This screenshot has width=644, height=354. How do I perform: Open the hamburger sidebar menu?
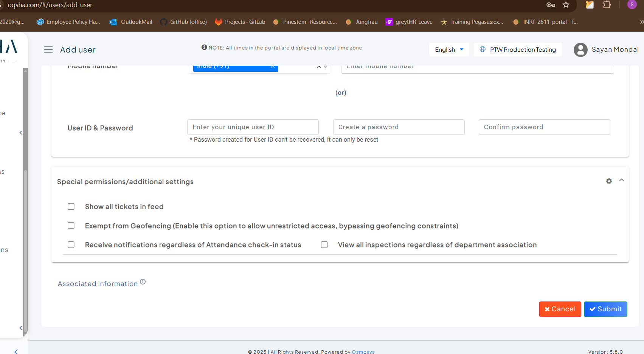(48, 49)
